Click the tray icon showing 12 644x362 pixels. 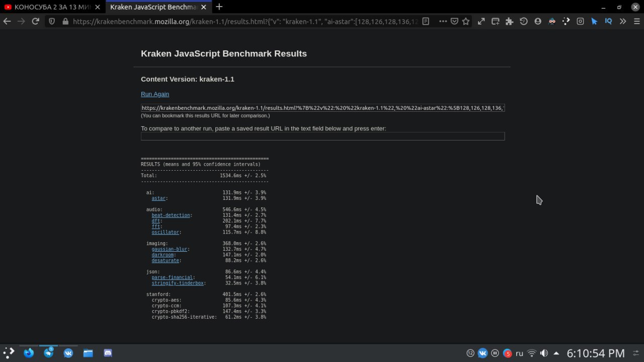(470, 353)
